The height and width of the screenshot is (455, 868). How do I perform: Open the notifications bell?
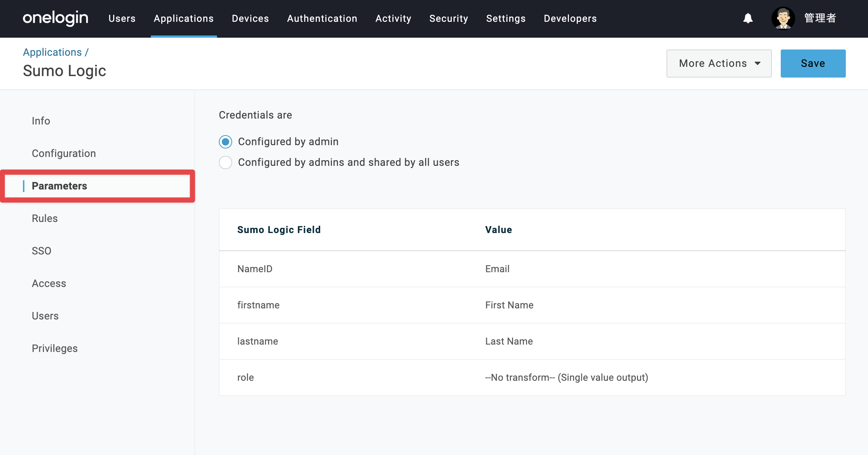[748, 18]
